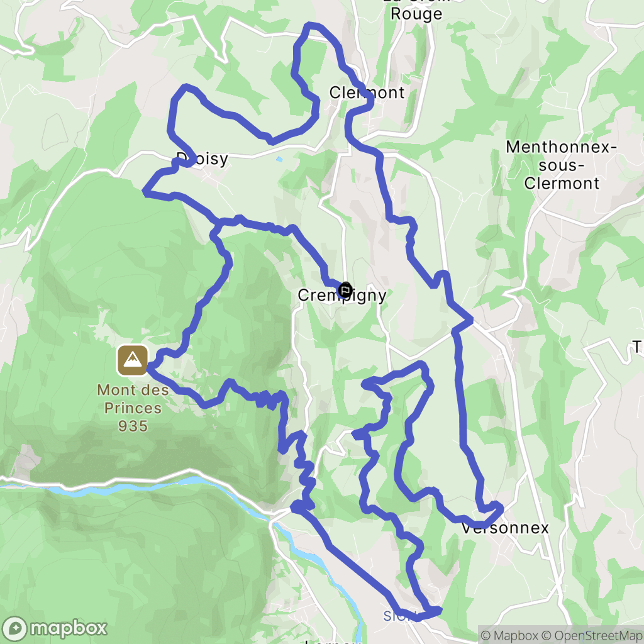Click the Mapbox logo
This screenshot has width=644, height=644.
coord(54,628)
